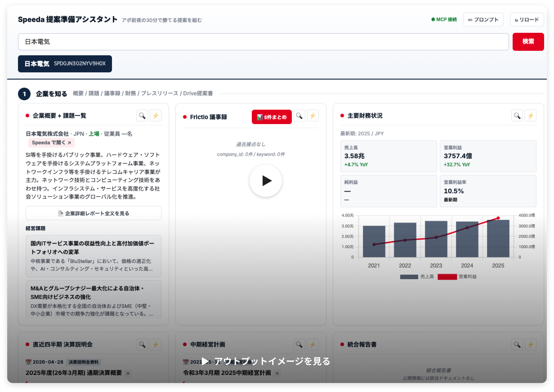
Task: Click the step 1 number badge
Action: (24, 94)
